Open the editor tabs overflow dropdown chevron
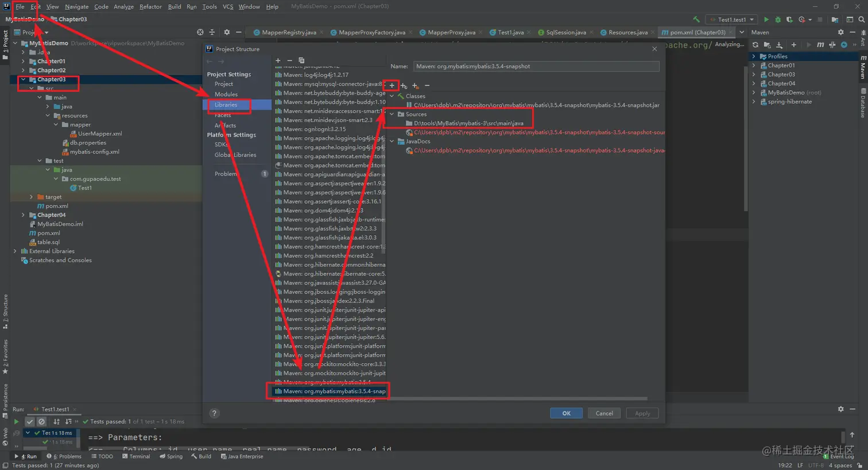The height and width of the screenshot is (470, 868). (742, 32)
